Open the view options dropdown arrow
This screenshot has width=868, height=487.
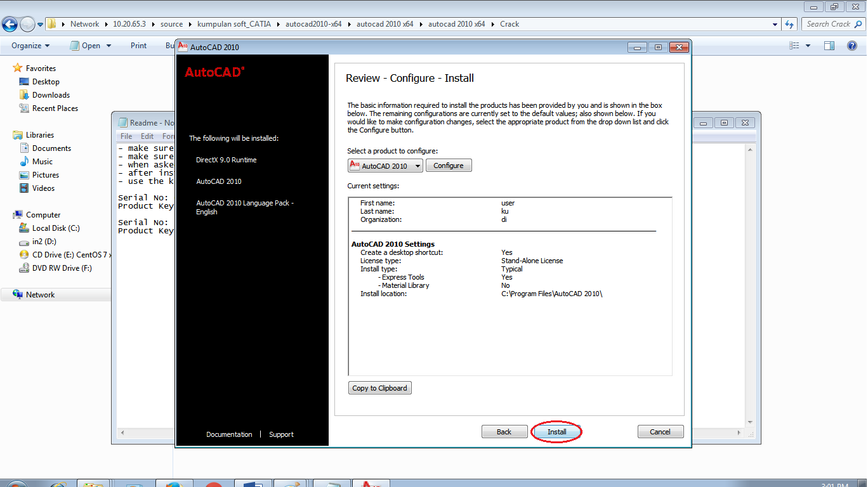[808, 46]
